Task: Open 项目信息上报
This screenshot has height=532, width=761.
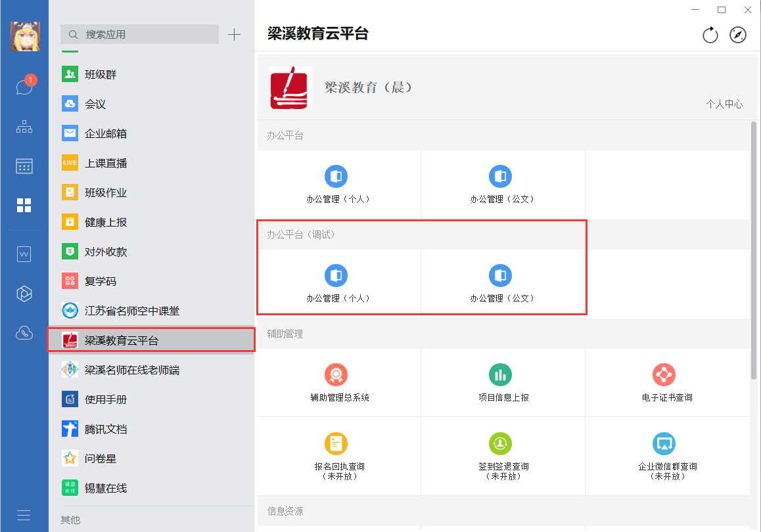Action: point(503,383)
